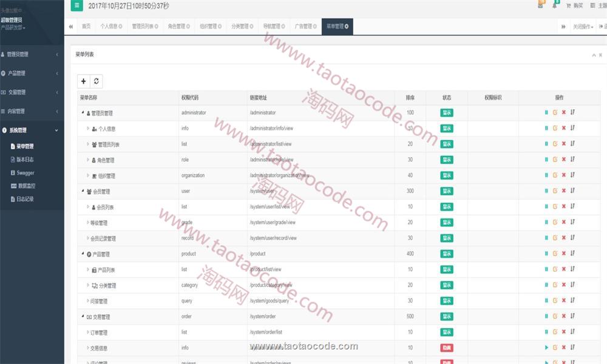Screen dimensions: 607x364
Task: Click the red delete icon in 管理员管理 row
Action: (563, 113)
